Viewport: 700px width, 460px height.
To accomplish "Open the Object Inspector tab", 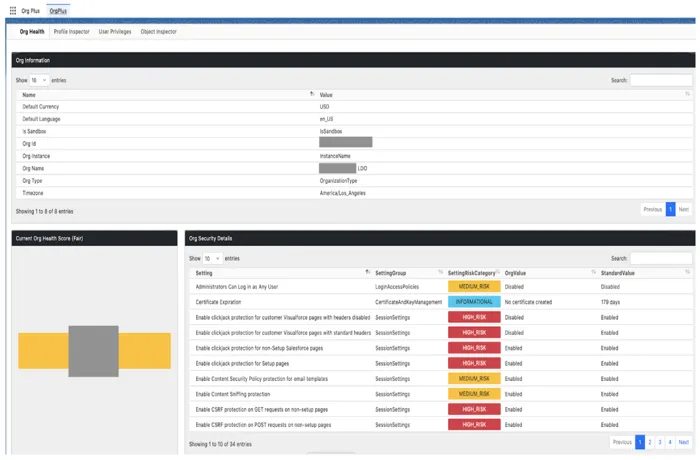I will pos(158,32).
